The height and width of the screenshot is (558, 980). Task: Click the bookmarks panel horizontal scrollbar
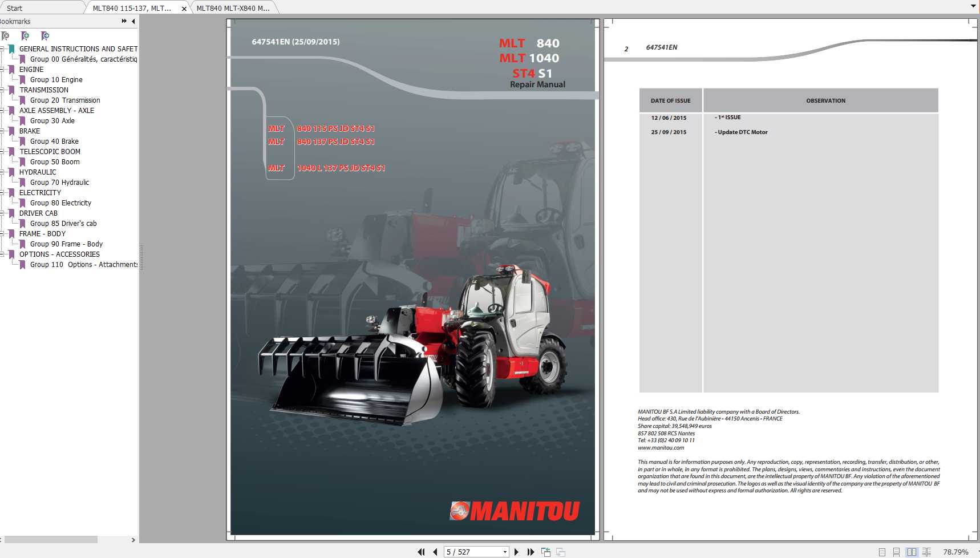pyautogui.click(x=51, y=539)
